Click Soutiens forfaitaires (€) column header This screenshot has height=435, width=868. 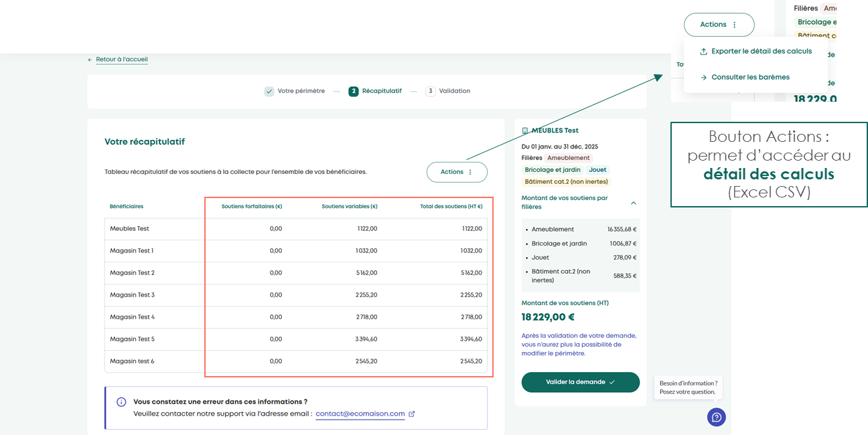pyautogui.click(x=252, y=207)
